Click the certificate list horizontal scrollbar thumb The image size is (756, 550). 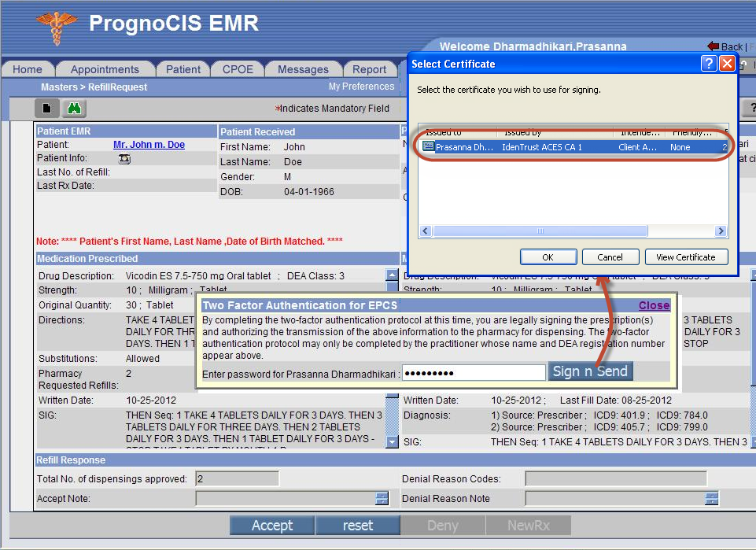(540, 231)
